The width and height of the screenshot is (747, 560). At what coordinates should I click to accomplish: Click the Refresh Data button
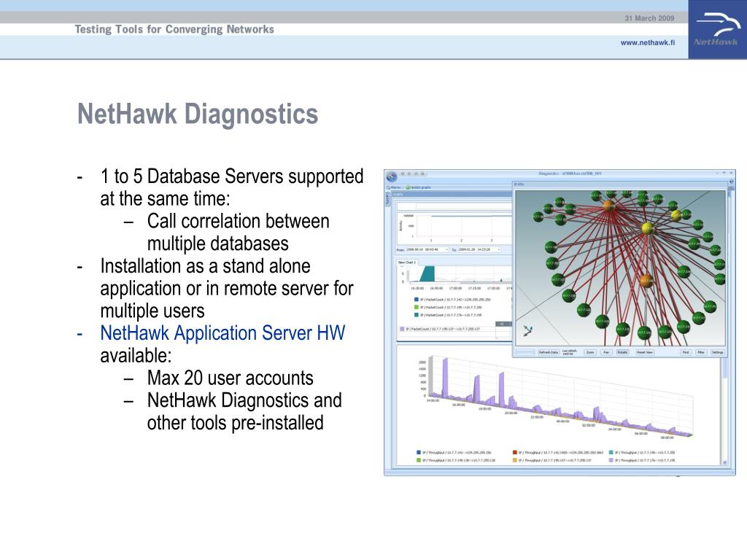pos(548,352)
